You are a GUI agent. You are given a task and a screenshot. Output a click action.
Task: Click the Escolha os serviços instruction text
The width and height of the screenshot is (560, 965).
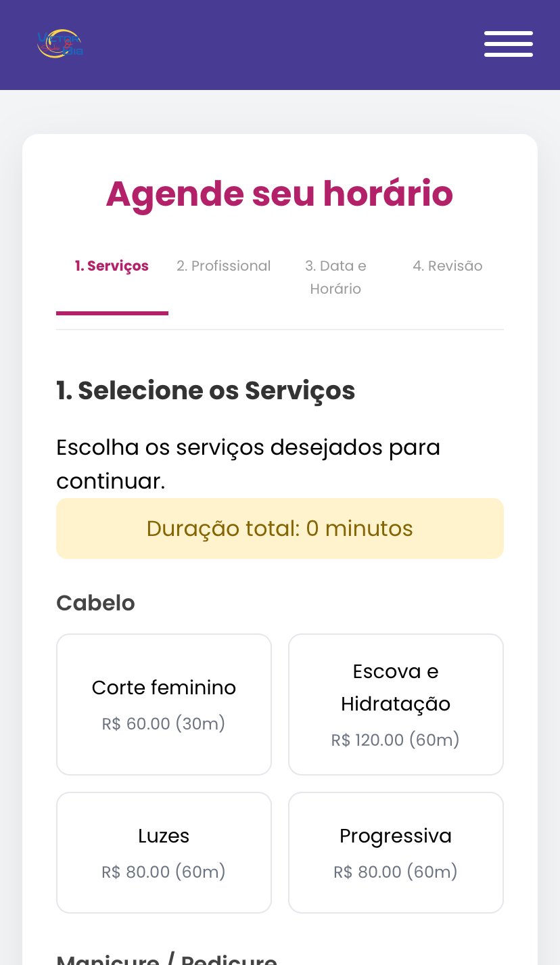(x=248, y=464)
